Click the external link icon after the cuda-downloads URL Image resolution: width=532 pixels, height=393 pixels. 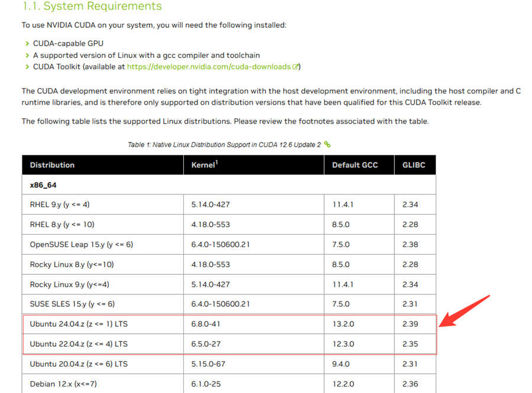(296, 67)
